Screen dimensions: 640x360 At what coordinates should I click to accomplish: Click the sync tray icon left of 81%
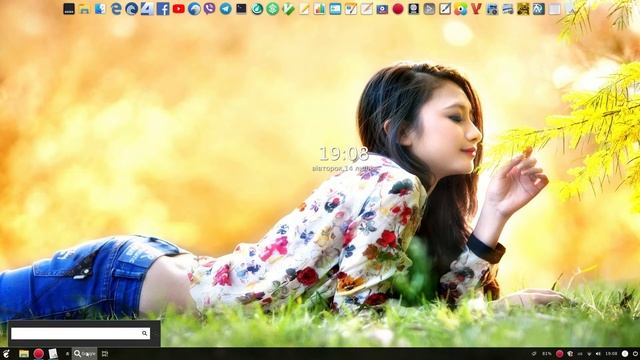[534, 353]
